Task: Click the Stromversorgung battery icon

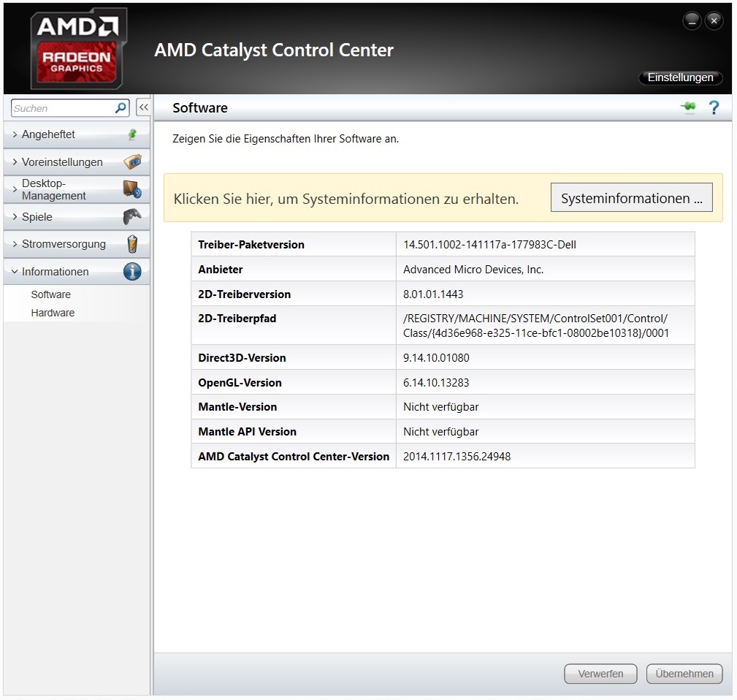Action: 132,244
